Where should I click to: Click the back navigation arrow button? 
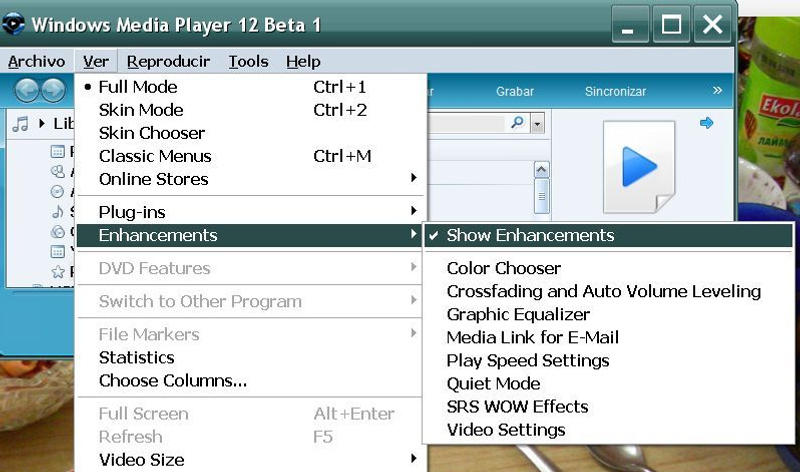(26, 91)
